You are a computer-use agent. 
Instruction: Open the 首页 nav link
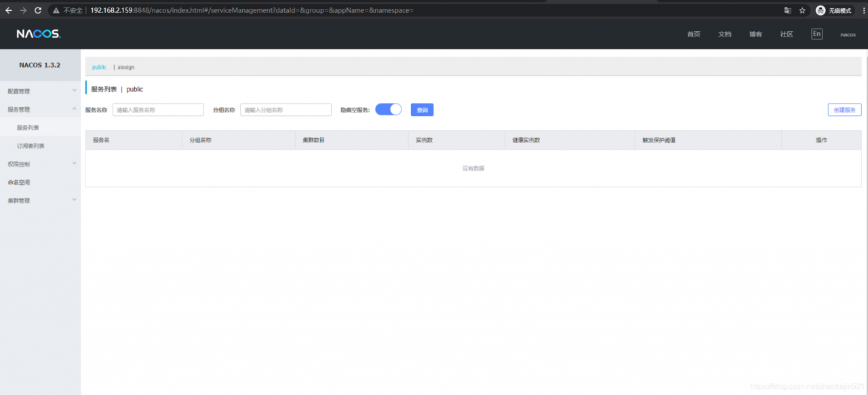click(x=694, y=35)
